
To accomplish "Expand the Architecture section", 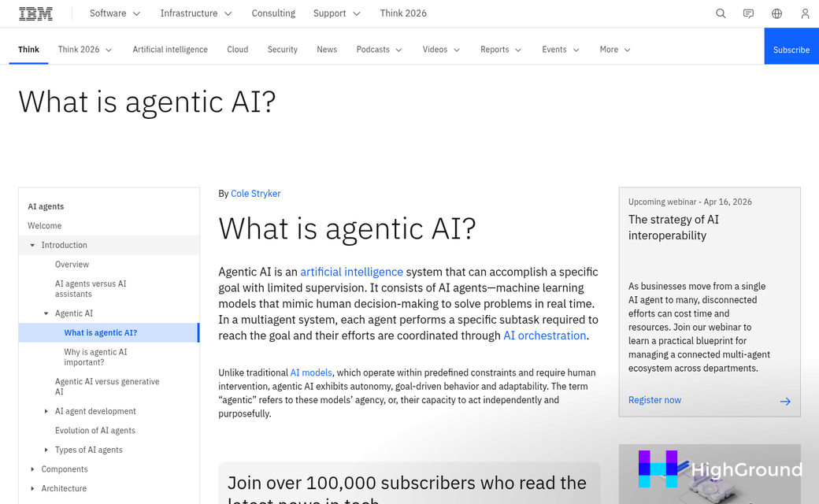I will point(32,488).
